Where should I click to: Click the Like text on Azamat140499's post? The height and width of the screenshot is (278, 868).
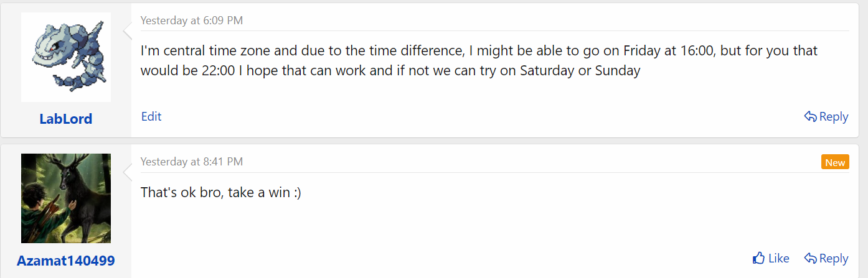tap(779, 258)
